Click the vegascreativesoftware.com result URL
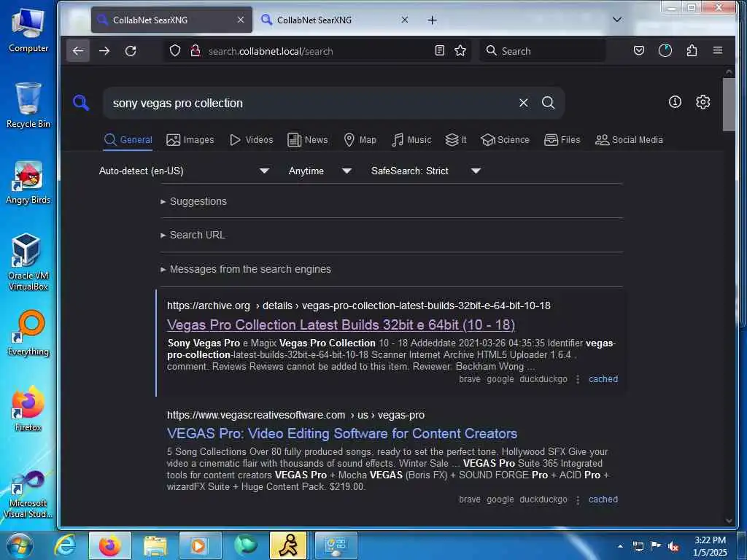The image size is (747, 560). coord(295,415)
